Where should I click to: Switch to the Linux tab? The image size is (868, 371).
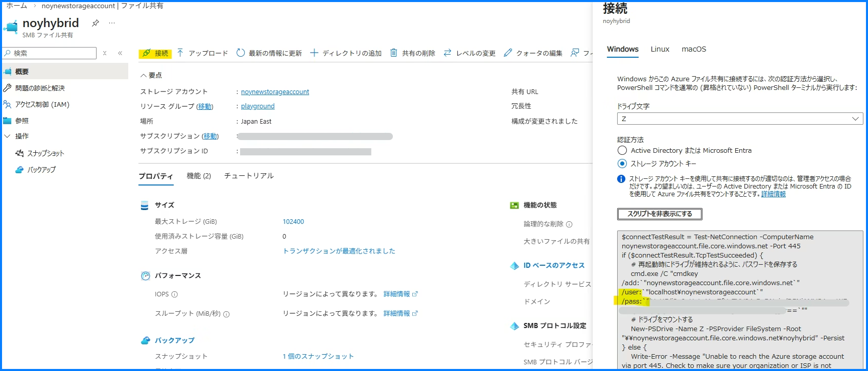(660, 49)
